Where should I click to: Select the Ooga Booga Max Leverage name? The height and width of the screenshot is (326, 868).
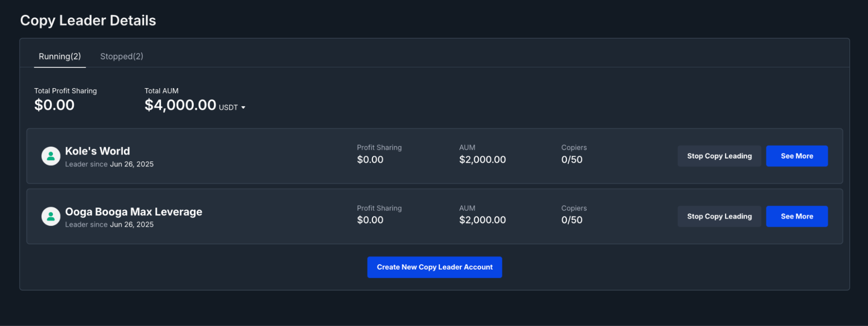133,211
